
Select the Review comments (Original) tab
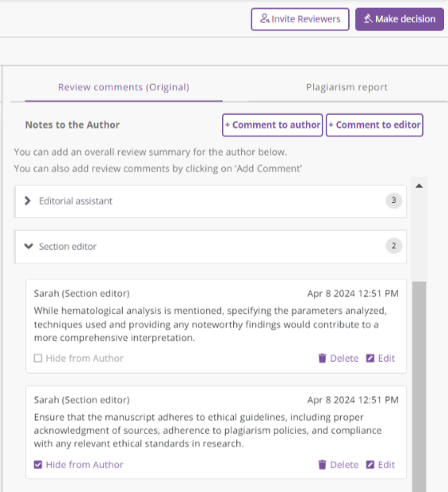(124, 87)
